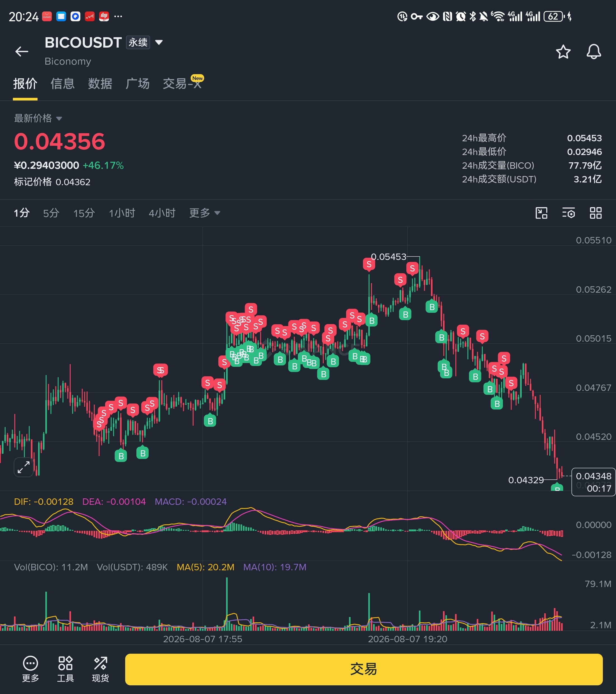Image resolution: width=616 pixels, height=694 pixels.
Task: Tap price axis label 0.05510
Action: point(593,240)
